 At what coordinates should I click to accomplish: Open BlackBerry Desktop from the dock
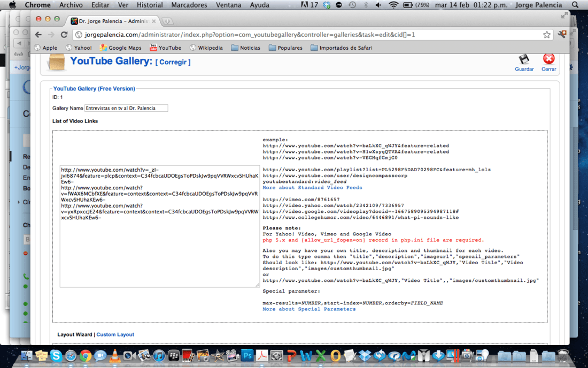tap(174, 356)
